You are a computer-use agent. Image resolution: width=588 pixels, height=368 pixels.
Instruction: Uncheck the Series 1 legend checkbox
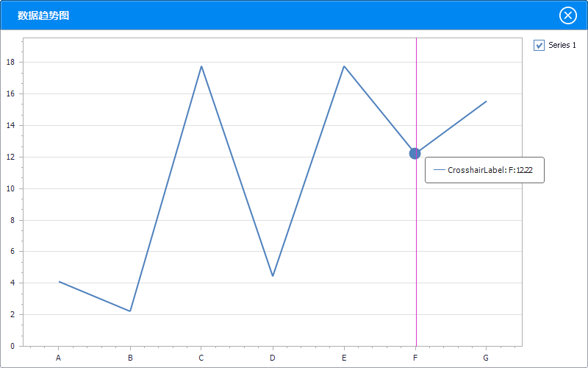tap(539, 46)
